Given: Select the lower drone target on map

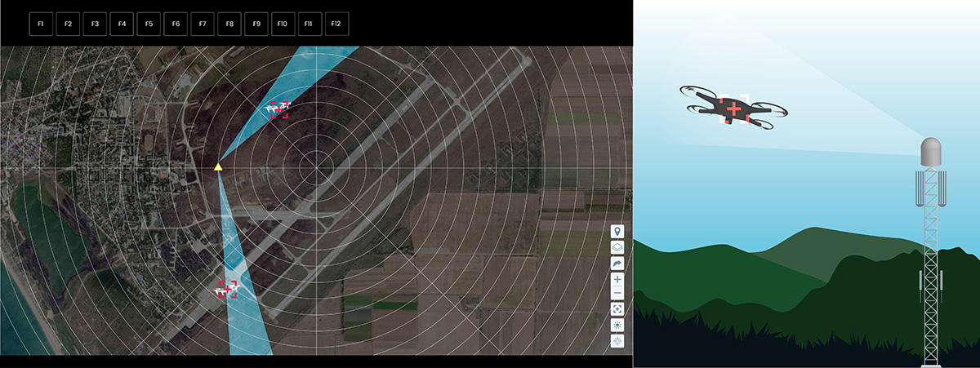Looking at the screenshot, I should click(226, 289).
